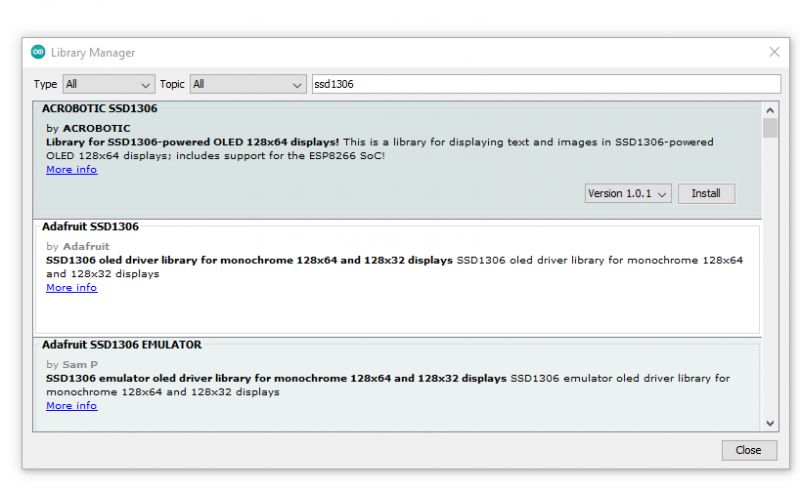
Task: Open More info for Adafruit SSD1306
Action: tap(71, 287)
